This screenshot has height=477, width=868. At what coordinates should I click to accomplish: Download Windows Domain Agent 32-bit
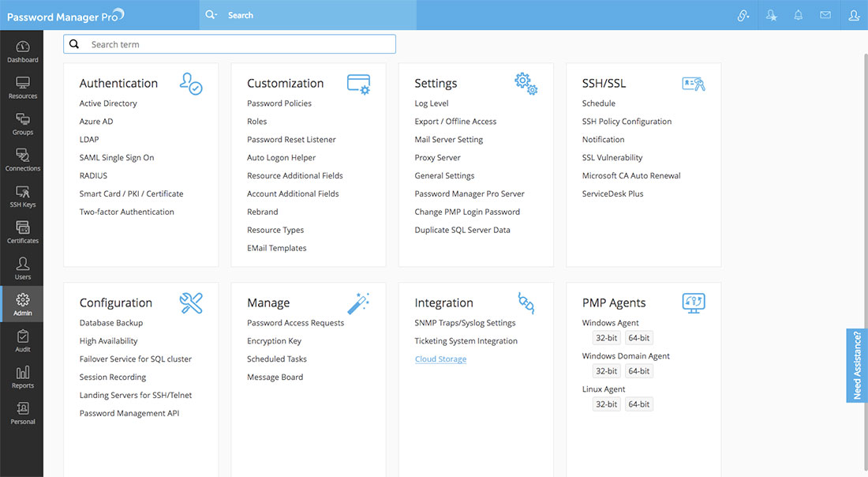[606, 371]
